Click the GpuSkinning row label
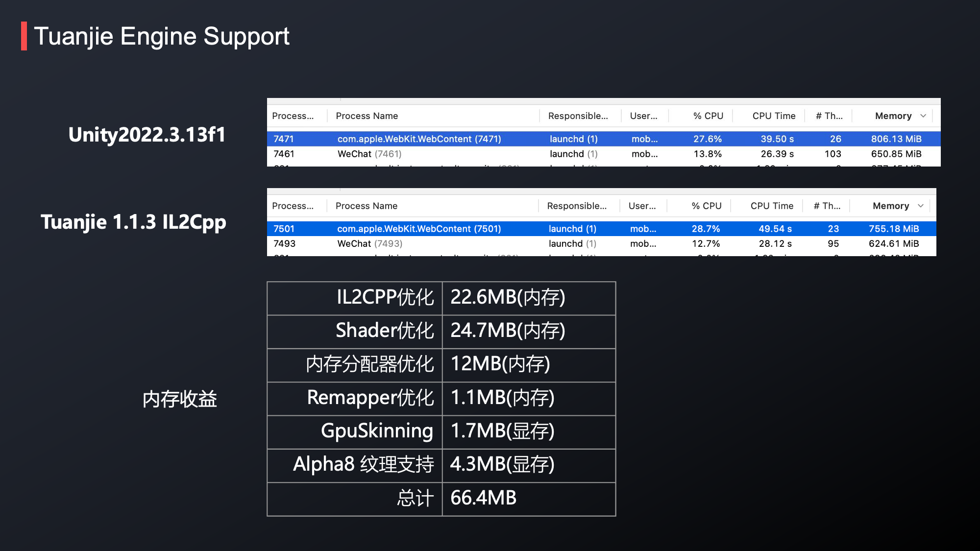 376,431
